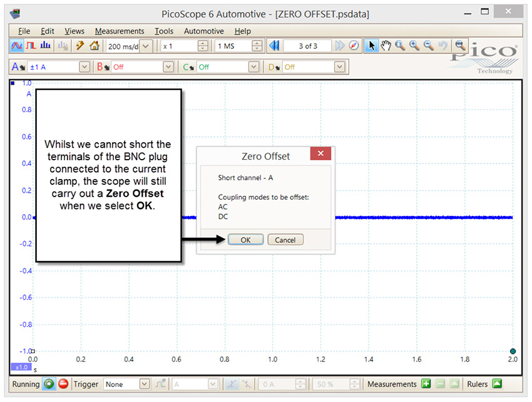Screen dimensions: 532x402
Task: Open the timebase 200 ms/div dropdown
Action: (146, 46)
